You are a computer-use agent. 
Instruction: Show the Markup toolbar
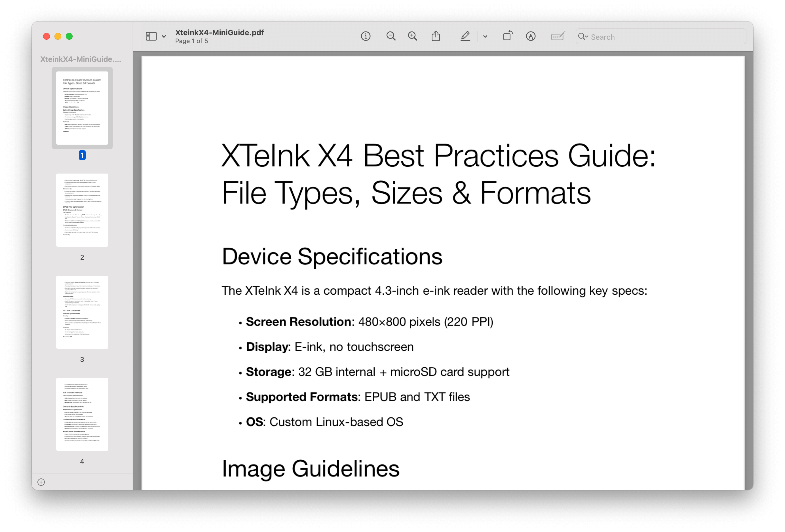(x=531, y=36)
